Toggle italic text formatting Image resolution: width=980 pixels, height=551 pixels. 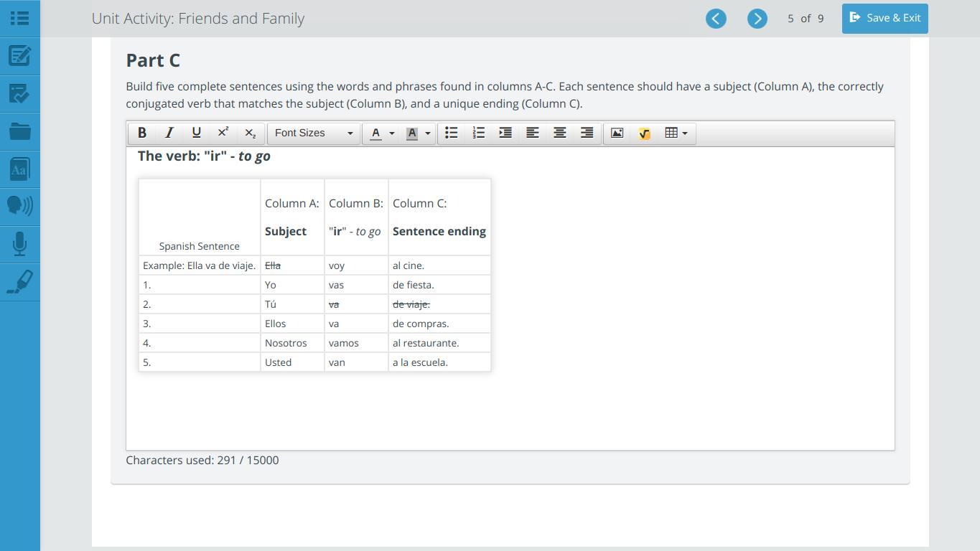pos(169,133)
